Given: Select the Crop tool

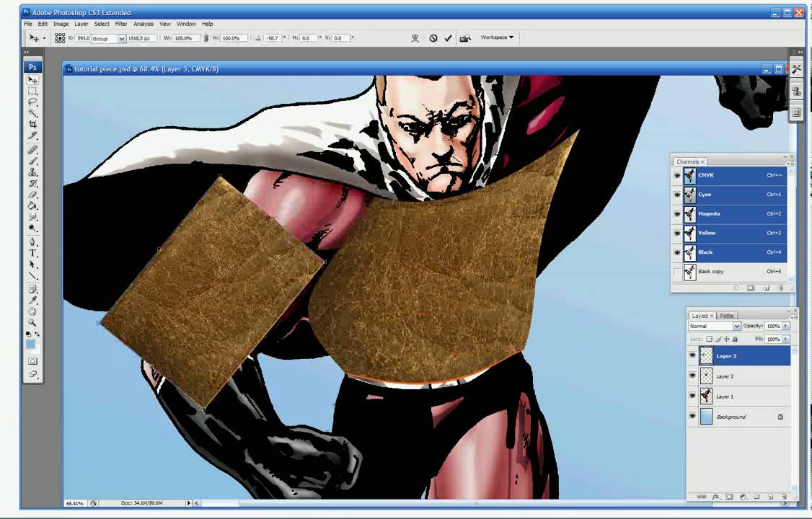Looking at the screenshot, I should tap(32, 124).
